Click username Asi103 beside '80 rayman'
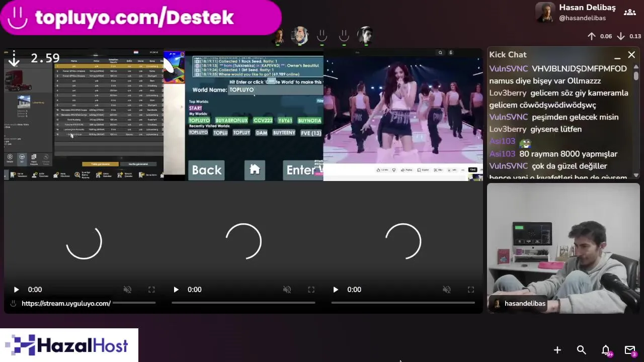Viewport: 644px width, 362px height. tap(502, 154)
